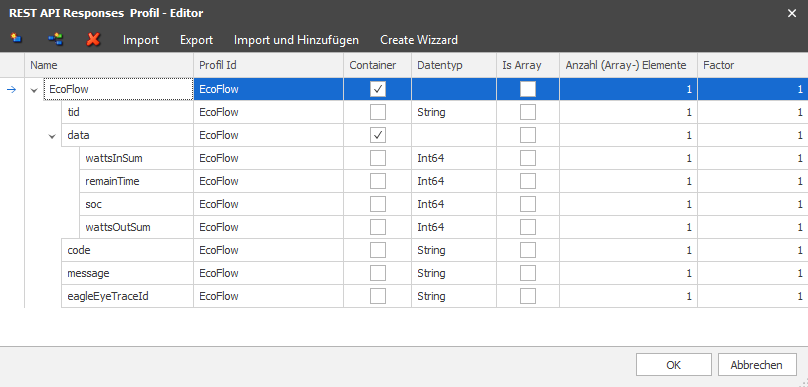The width and height of the screenshot is (808, 387).
Task: Select the code tree item
Action: (127, 250)
